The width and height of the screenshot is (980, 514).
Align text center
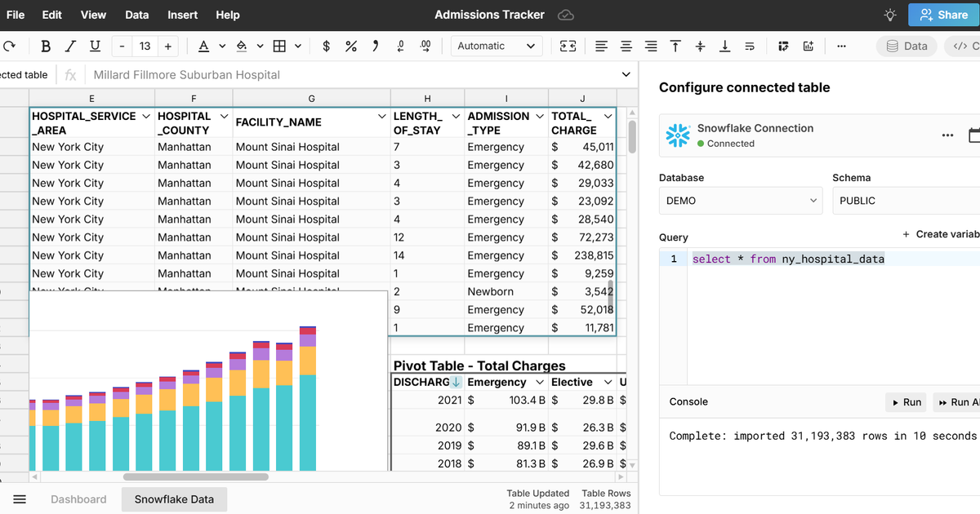click(626, 47)
